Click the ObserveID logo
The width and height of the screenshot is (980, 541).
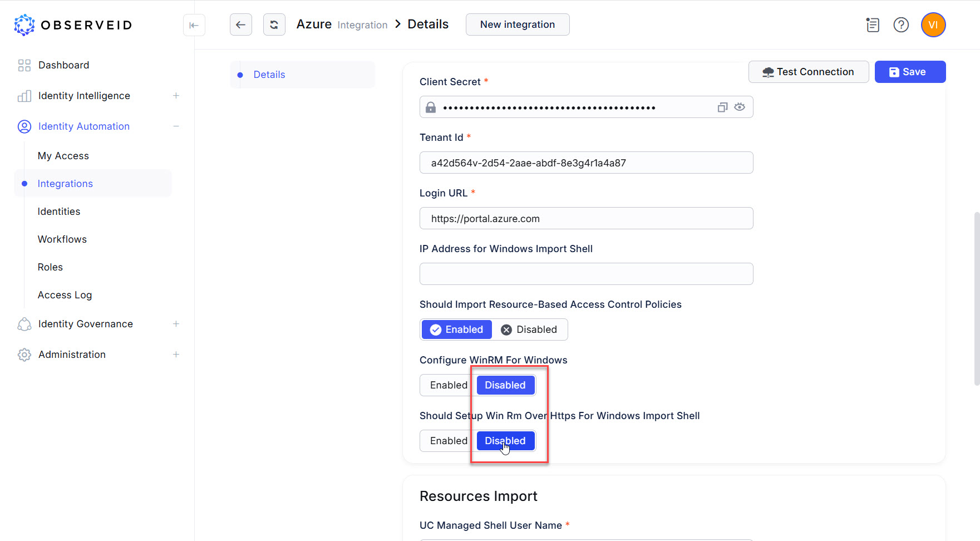73,25
